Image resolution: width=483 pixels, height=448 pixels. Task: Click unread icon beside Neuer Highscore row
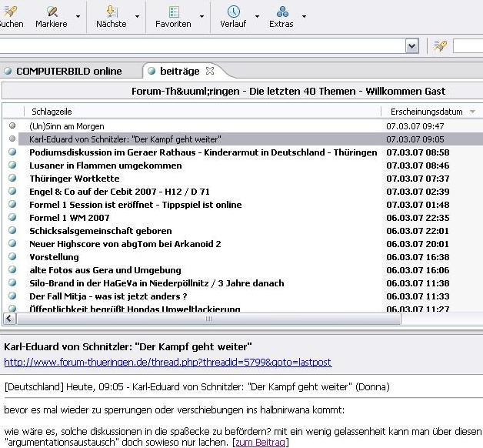point(12,243)
